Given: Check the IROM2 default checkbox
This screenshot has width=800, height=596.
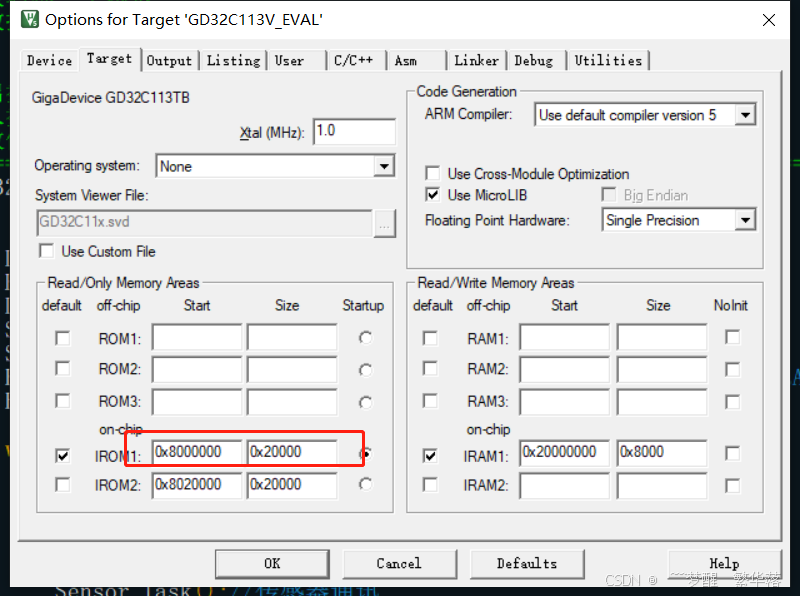Looking at the screenshot, I should [x=63, y=484].
